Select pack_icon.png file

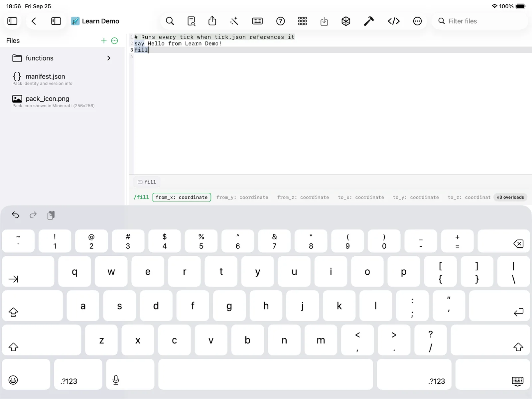click(62, 101)
